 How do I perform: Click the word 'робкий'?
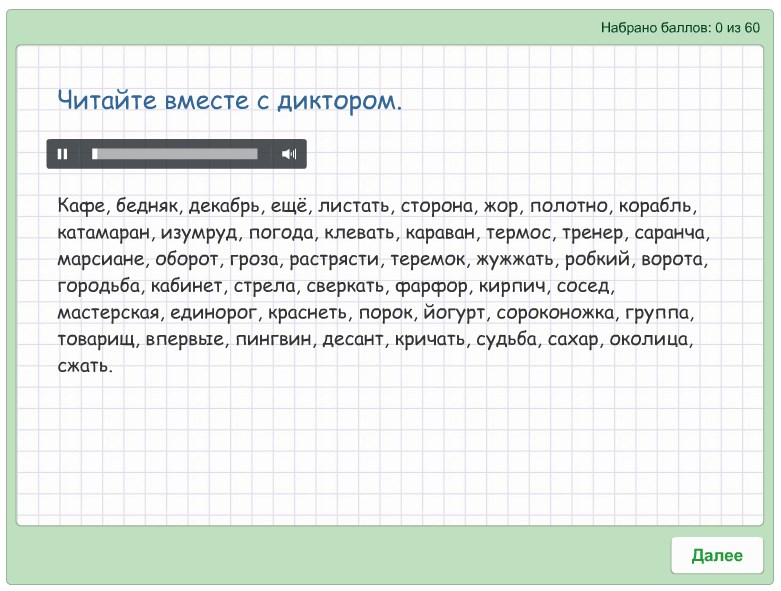coord(597,259)
